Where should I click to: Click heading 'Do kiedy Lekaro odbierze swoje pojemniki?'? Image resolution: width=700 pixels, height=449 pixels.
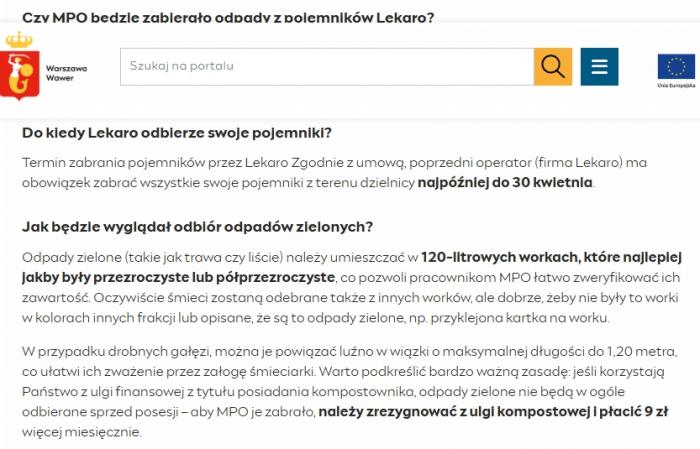point(177,133)
